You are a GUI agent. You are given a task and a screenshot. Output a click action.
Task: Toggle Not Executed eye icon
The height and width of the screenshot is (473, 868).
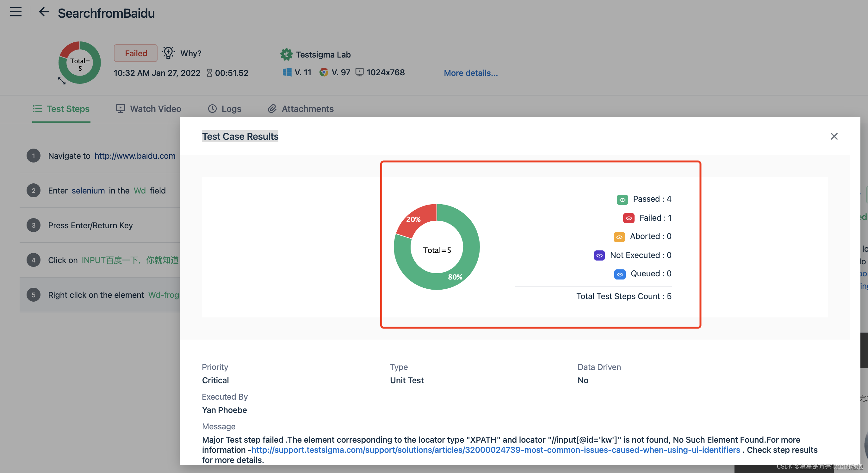point(599,255)
